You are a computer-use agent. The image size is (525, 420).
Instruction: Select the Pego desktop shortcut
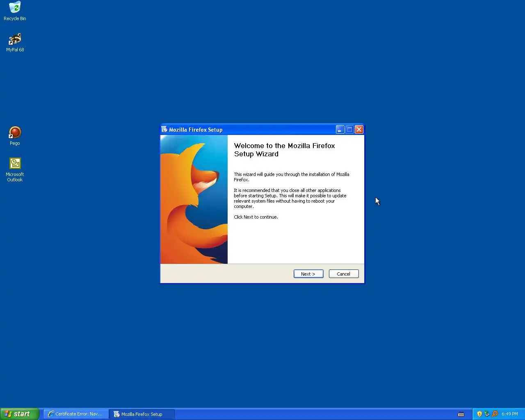pyautogui.click(x=15, y=136)
